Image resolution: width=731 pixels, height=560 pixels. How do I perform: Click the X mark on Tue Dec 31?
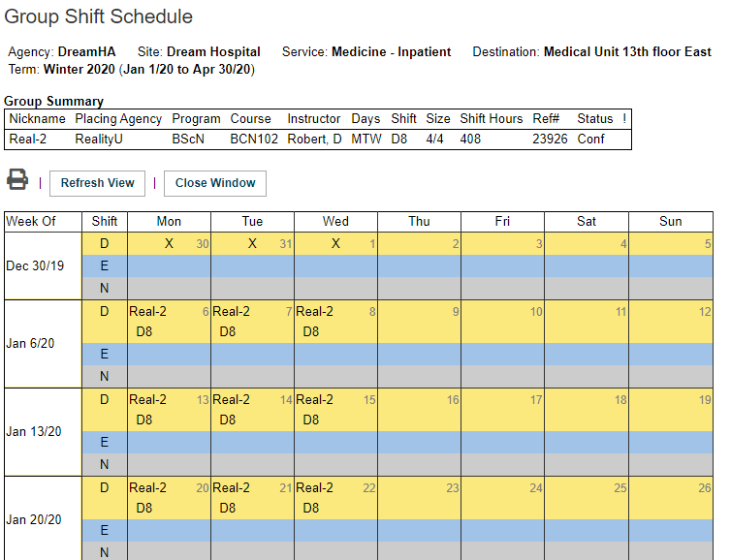pos(252,244)
